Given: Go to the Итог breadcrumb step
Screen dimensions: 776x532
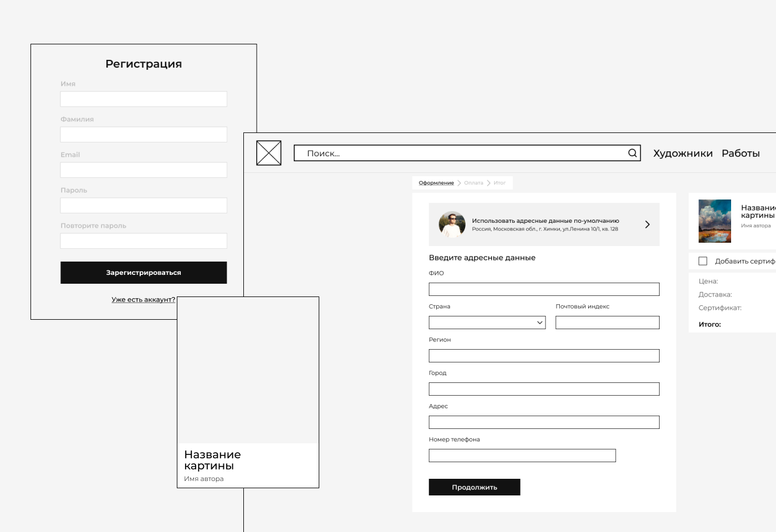Looking at the screenshot, I should (x=499, y=183).
